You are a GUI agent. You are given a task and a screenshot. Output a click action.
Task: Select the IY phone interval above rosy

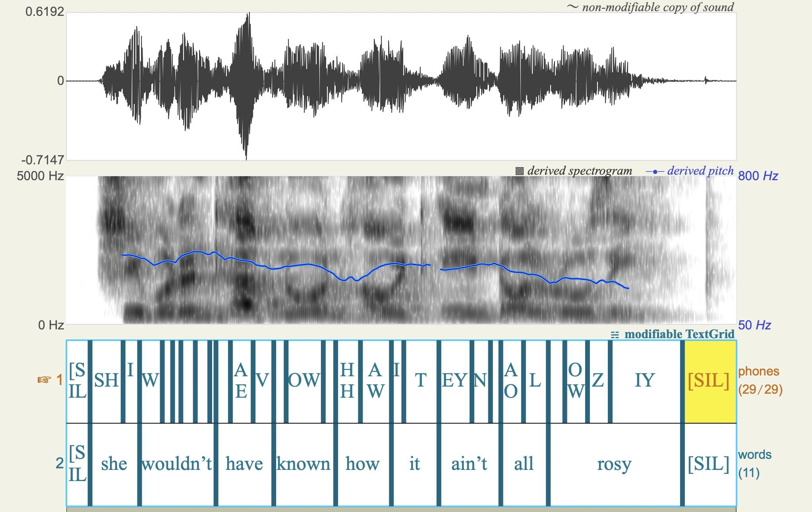point(646,381)
